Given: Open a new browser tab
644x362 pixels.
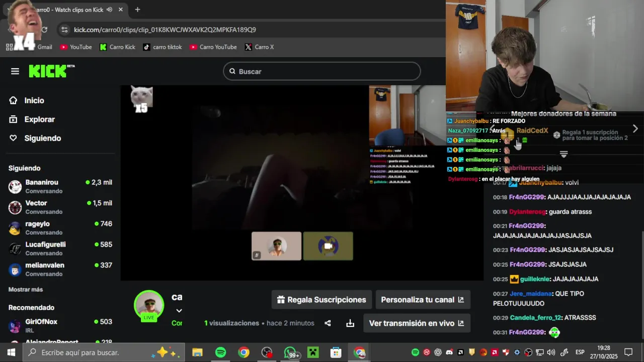Looking at the screenshot, I should tap(137, 10).
